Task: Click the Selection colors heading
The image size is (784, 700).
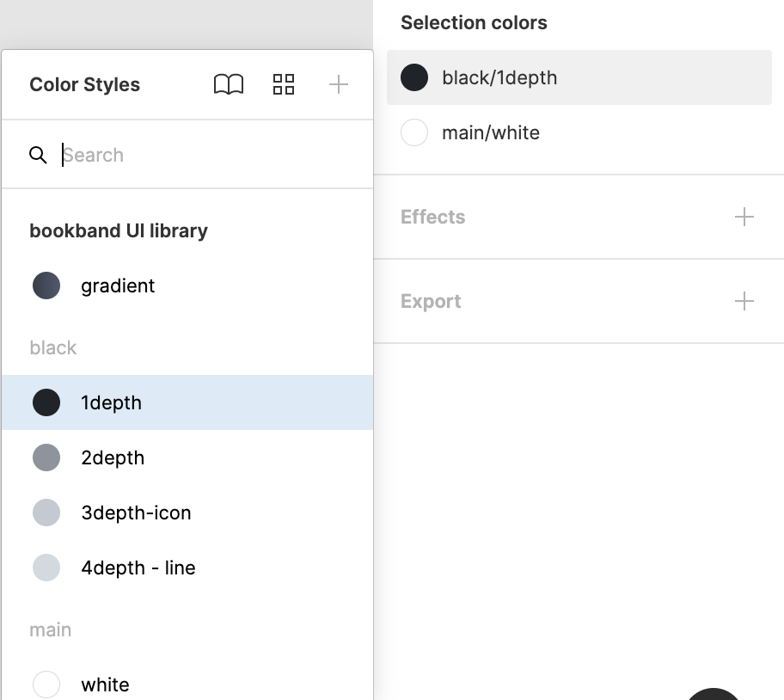Action: (x=474, y=22)
